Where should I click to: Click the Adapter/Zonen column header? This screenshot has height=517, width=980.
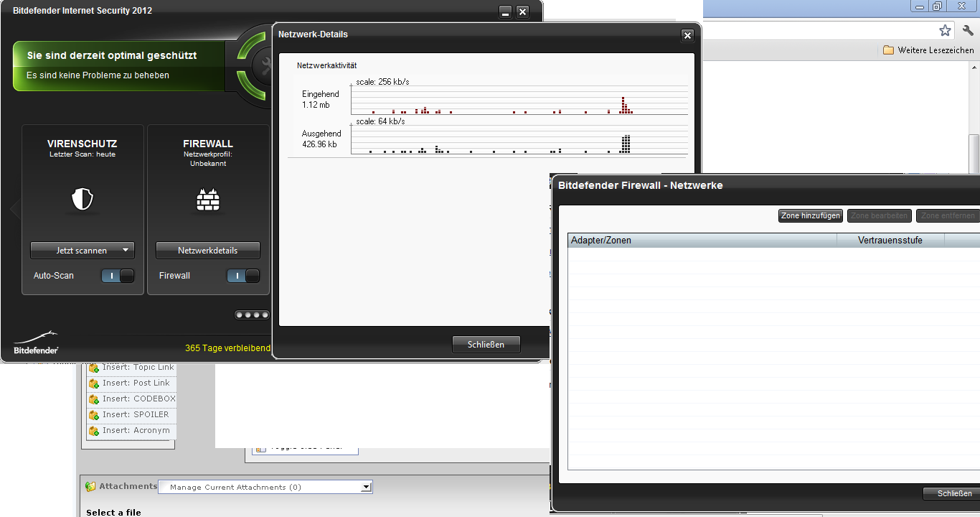[x=702, y=241]
